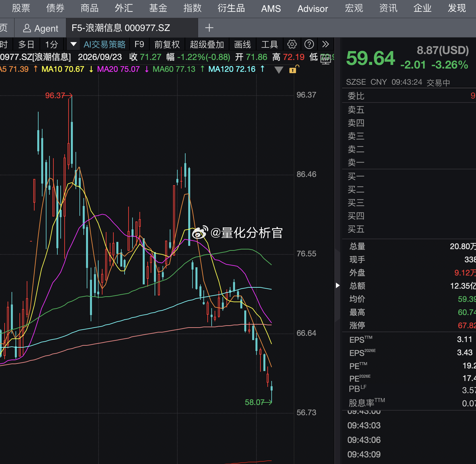
Task: Open the 股票 menu
Action: [21, 8]
